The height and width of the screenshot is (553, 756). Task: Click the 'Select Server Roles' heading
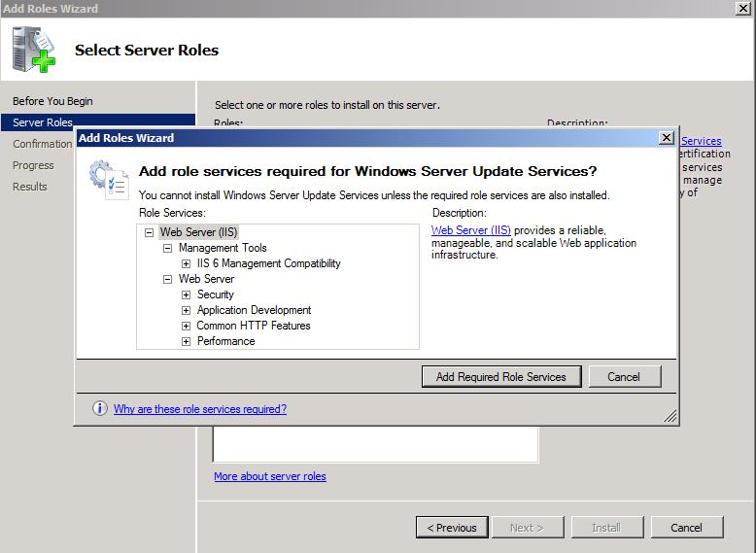click(147, 51)
